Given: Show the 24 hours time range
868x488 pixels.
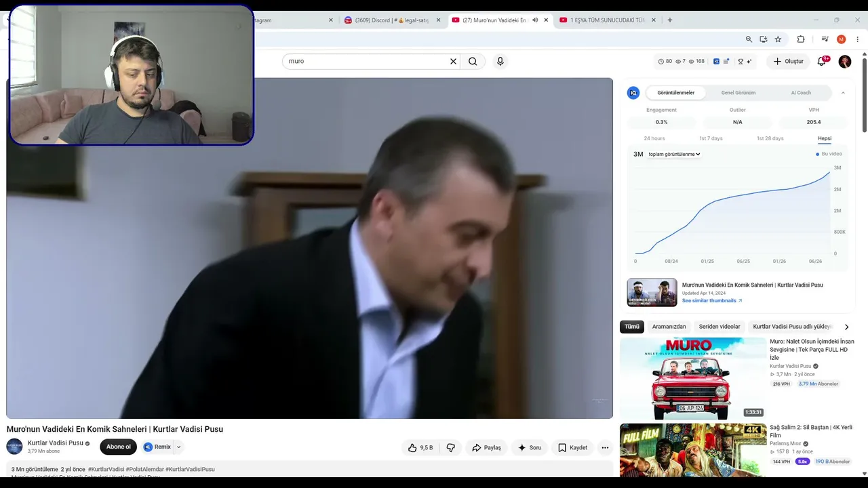Looking at the screenshot, I should click(x=654, y=138).
